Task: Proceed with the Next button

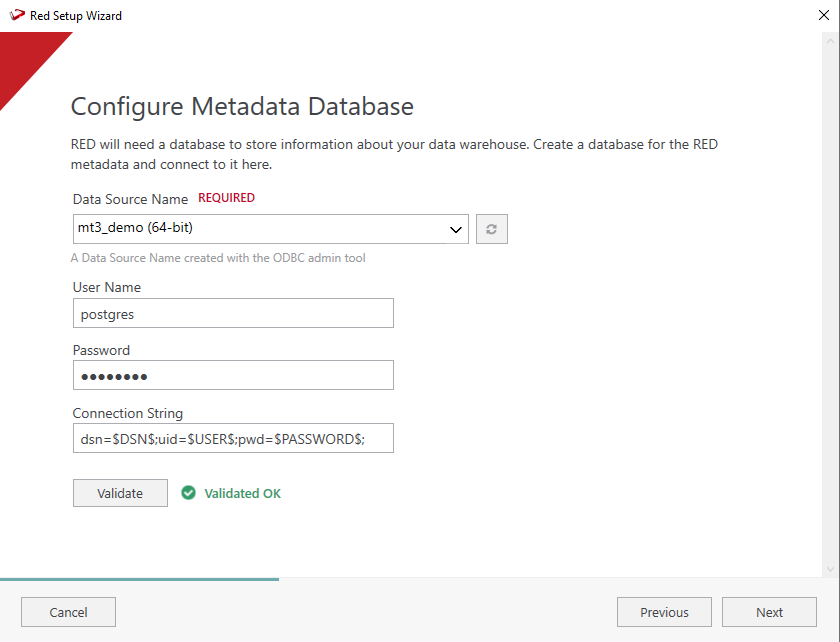Action: (x=769, y=612)
